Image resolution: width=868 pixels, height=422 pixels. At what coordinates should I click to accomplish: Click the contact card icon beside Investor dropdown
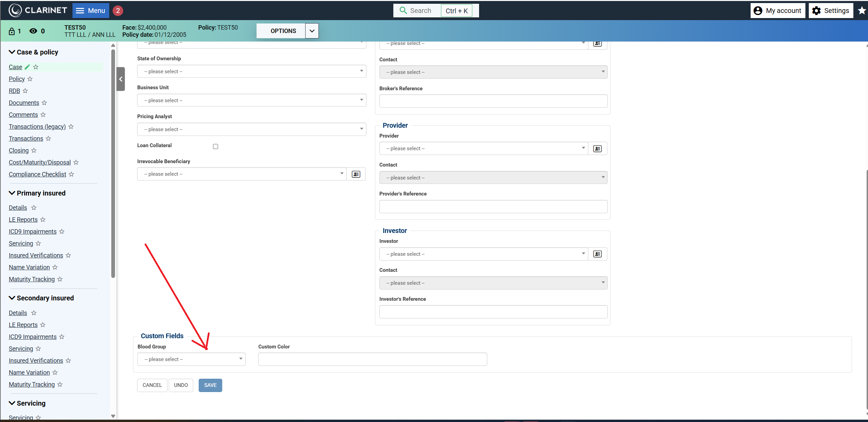(597, 254)
